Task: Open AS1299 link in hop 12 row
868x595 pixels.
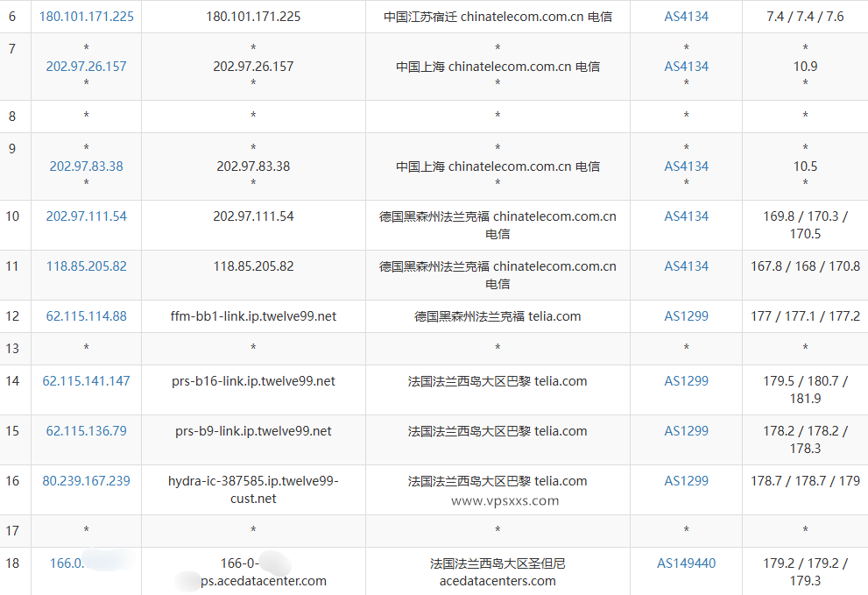Action: (x=687, y=316)
